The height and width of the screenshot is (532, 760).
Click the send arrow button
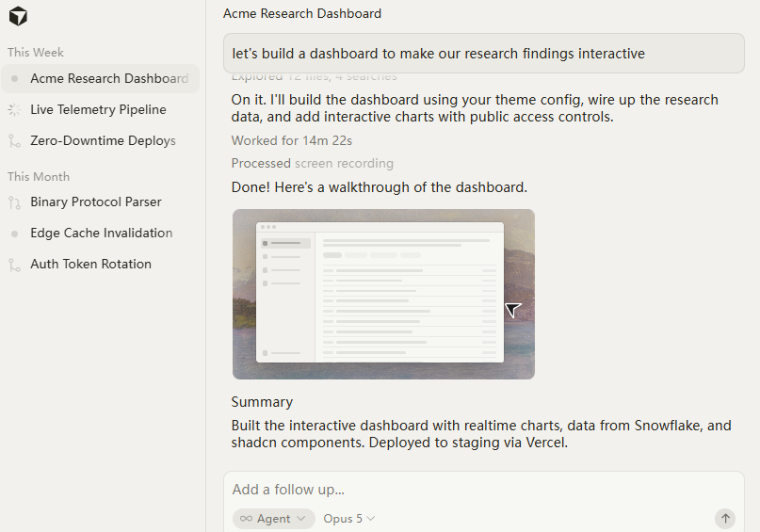(725, 519)
